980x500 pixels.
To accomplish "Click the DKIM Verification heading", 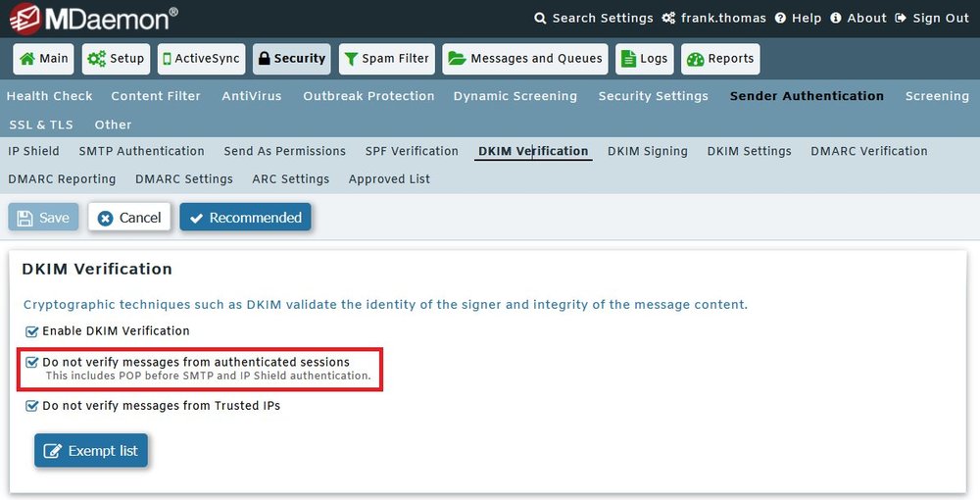I will coord(97,270).
